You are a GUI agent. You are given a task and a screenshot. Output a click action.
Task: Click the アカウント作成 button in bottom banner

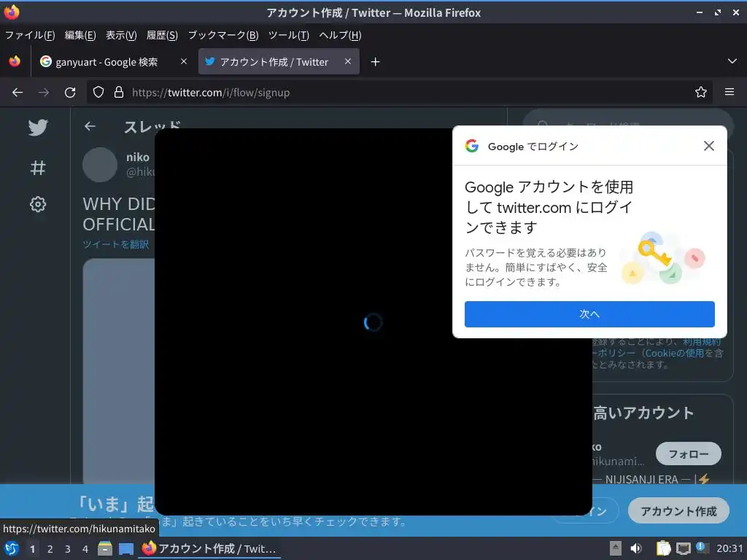[678, 511]
